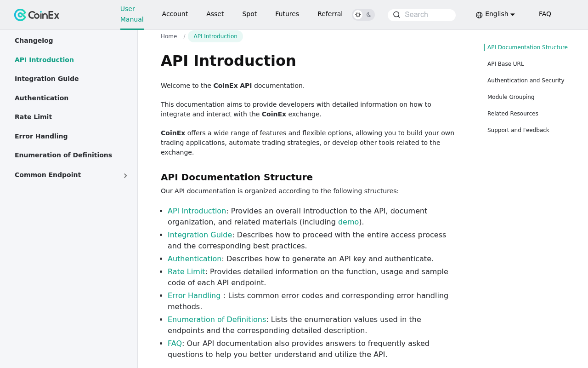Follow API Introduction link in list

click(x=197, y=211)
